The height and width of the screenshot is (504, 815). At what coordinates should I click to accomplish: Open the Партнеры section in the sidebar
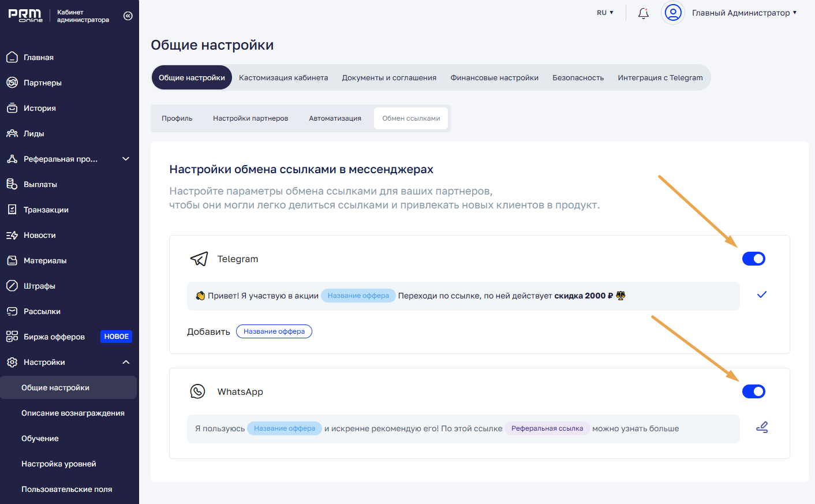pos(42,83)
